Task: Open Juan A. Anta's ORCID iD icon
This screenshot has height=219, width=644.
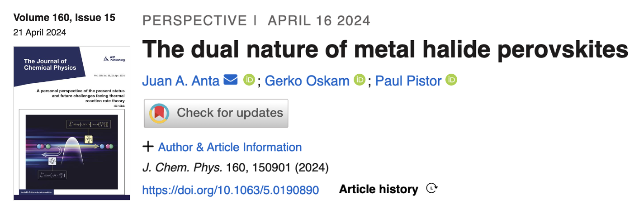Action: click(249, 80)
